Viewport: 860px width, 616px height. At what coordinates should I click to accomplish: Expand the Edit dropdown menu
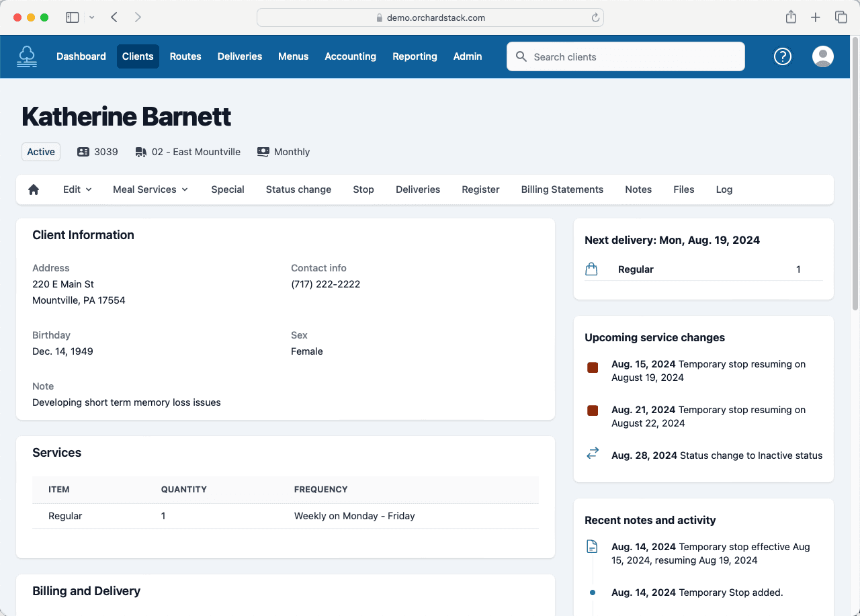click(x=77, y=189)
